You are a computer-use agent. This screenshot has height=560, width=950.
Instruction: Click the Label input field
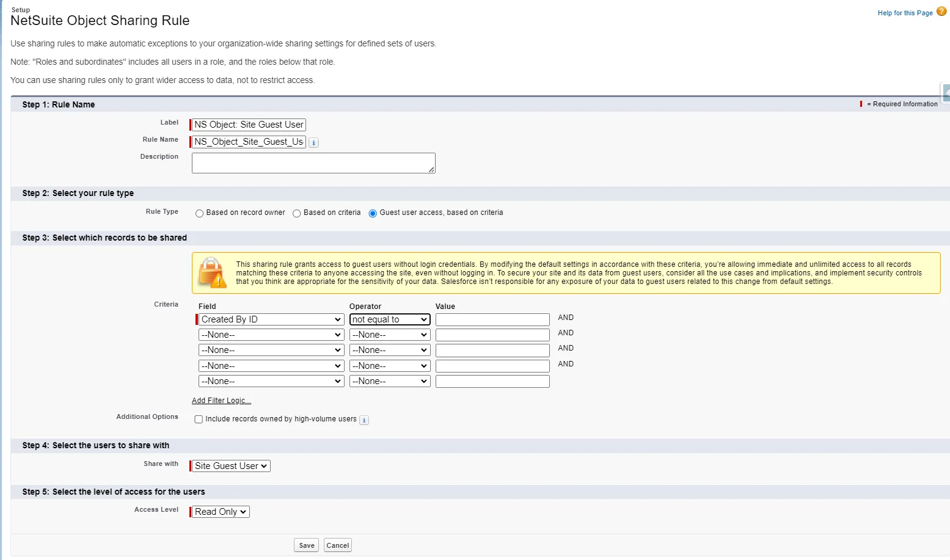(x=249, y=125)
